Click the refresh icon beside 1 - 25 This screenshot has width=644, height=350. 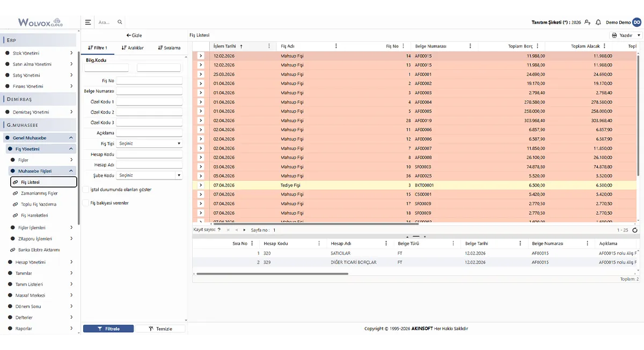click(x=635, y=230)
